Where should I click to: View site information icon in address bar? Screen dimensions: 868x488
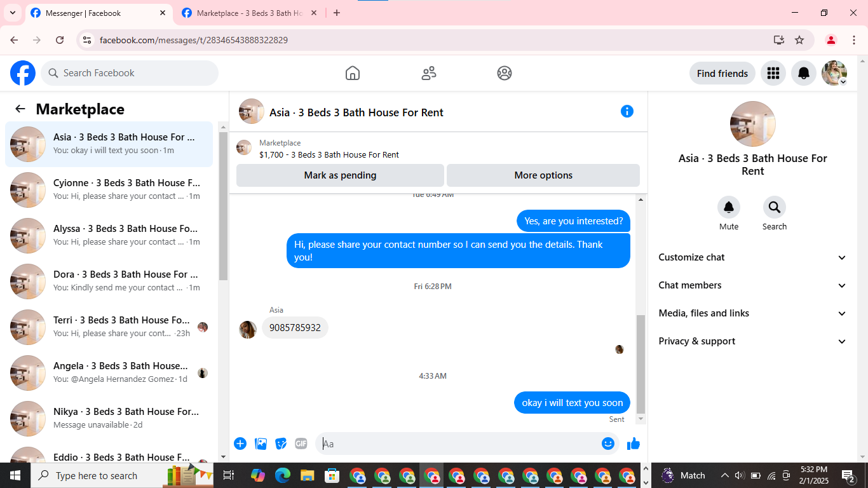tap(88, 40)
